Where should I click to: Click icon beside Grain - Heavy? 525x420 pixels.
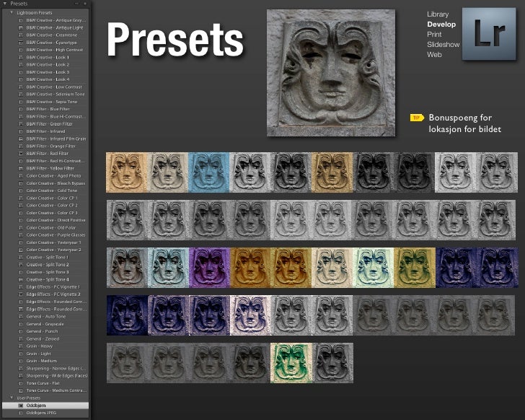click(21, 346)
